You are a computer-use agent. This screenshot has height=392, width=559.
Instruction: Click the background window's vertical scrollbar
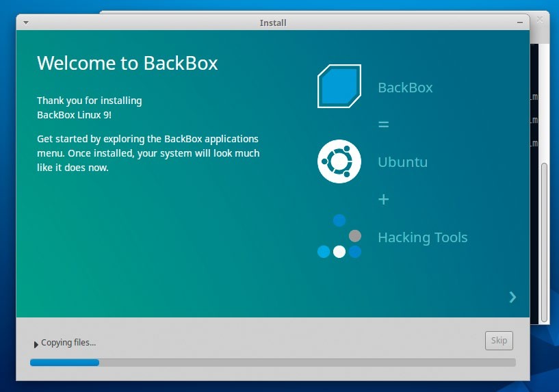point(544,242)
